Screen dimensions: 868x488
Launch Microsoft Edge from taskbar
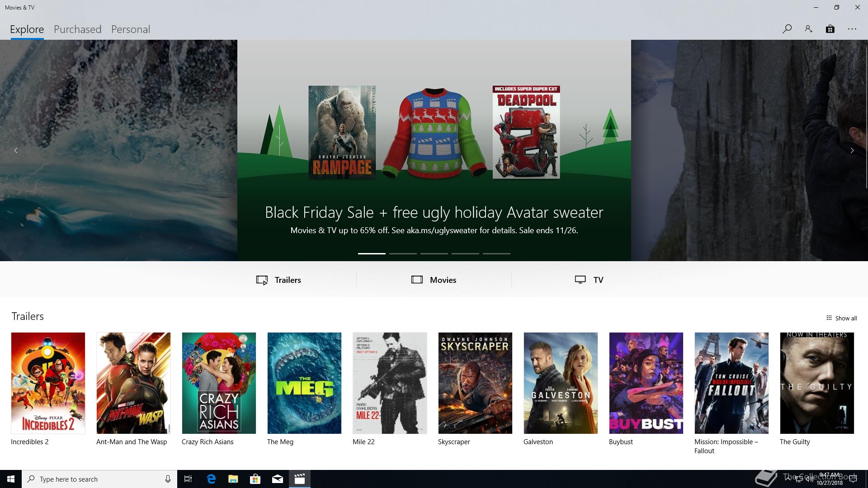tap(211, 479)
